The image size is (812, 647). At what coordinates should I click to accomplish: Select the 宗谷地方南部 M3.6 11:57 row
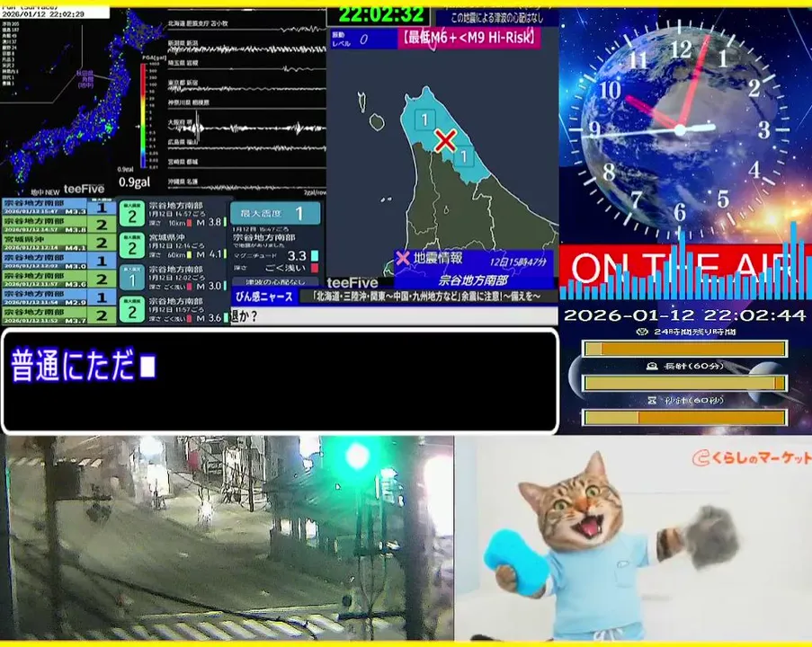pos(59,279)
